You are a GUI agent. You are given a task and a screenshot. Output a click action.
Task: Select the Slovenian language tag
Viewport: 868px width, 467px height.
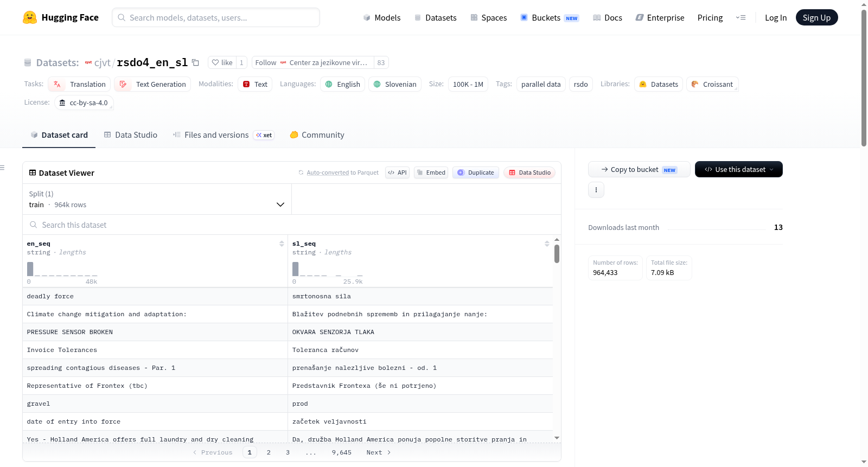click(x=395, y=84)
